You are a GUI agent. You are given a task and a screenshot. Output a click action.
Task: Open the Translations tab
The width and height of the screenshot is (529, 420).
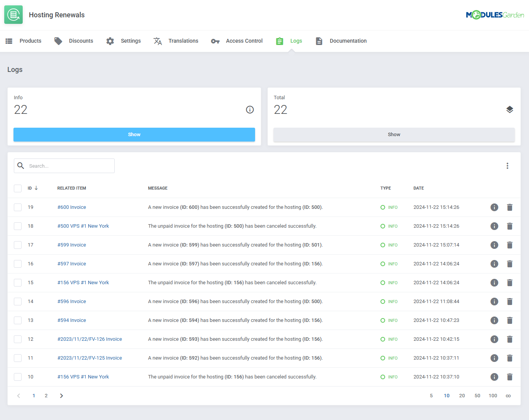click(x=176, y=41)
